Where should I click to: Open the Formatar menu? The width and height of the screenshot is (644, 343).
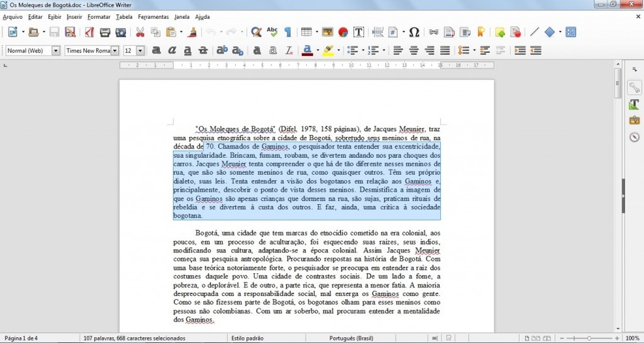pyautogui.click(x=99, y=17)
